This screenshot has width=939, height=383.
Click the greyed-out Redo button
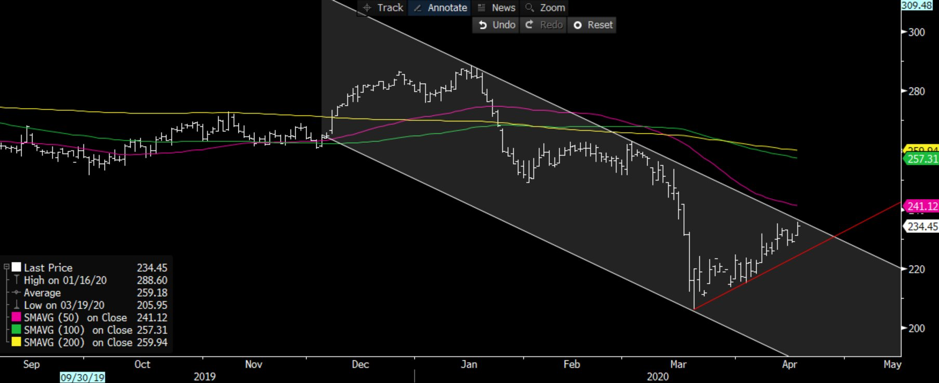click(x=543, y=25)
